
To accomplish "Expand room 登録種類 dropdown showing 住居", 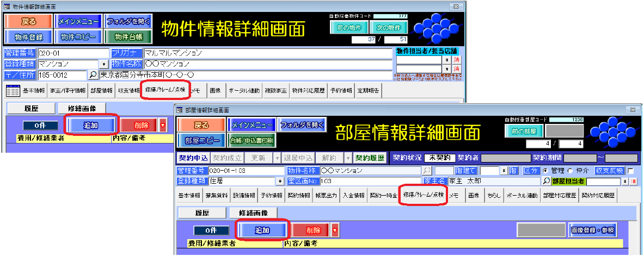I will pyautogui.click(x=280, y=181).
